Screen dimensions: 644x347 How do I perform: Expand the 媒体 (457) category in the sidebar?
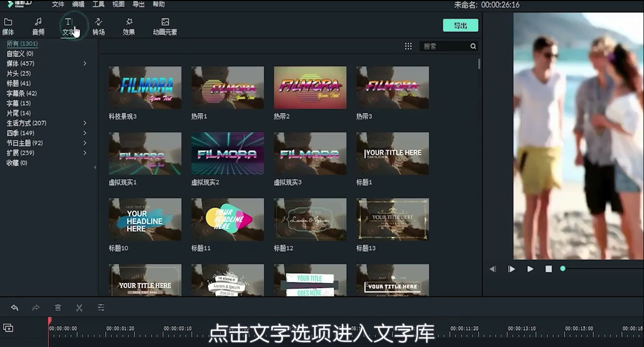(85, 63)
